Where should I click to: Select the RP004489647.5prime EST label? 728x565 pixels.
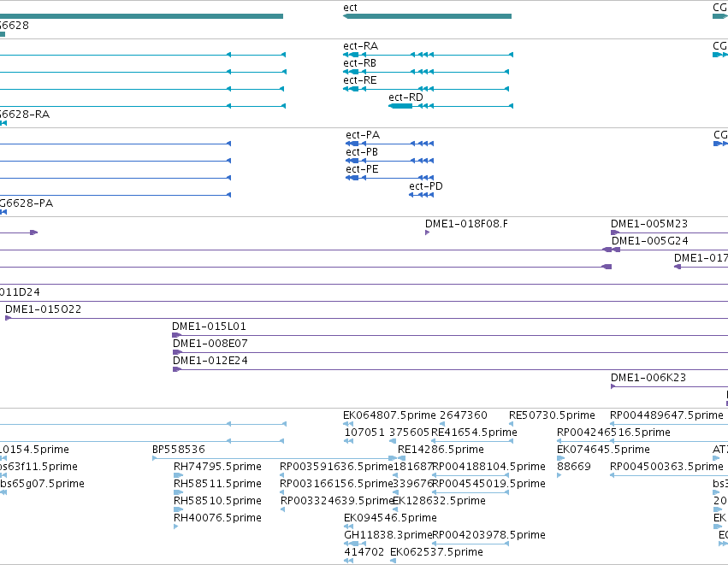(666, 415)
